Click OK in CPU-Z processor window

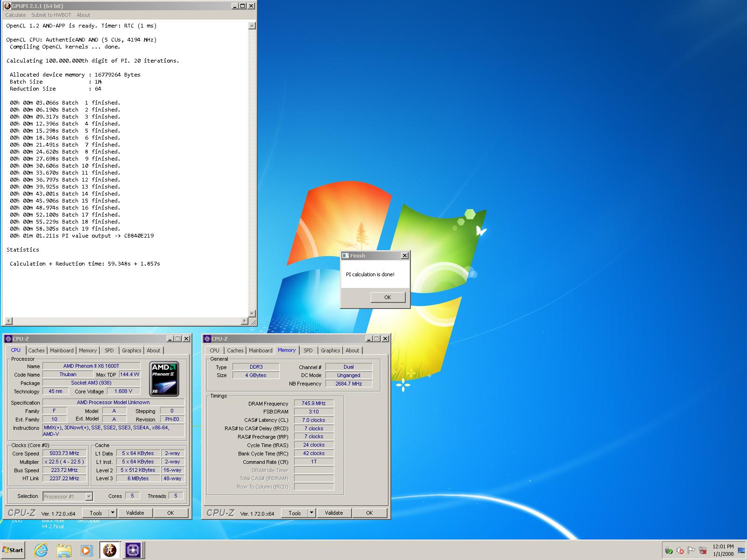(170, 513)
